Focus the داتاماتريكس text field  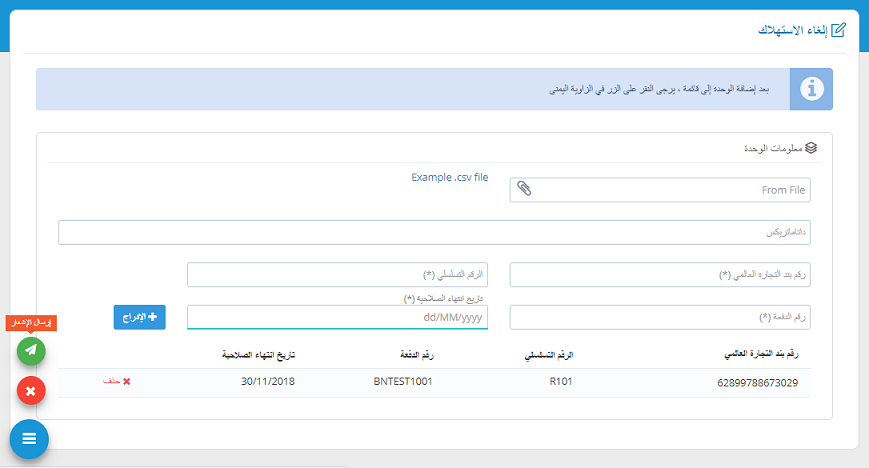pyautogui.click(x=433, y=232)
